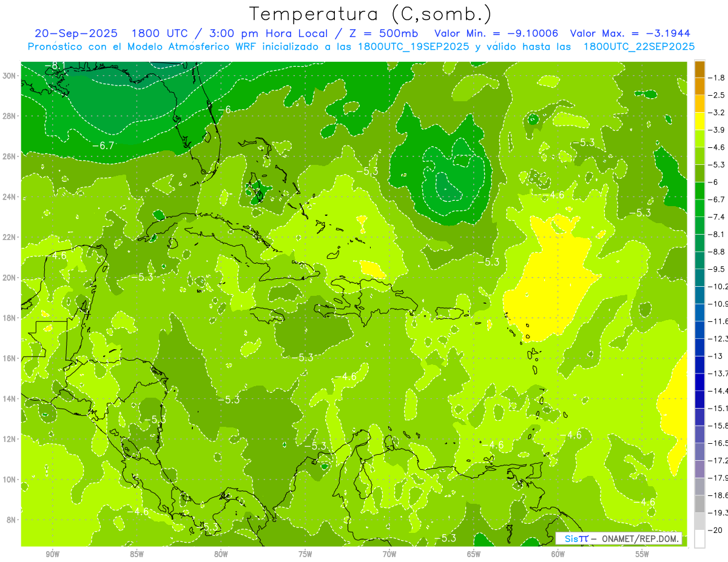Click the 90W longitude axis label
The image size is (728, 562).
tap(53, 554)
